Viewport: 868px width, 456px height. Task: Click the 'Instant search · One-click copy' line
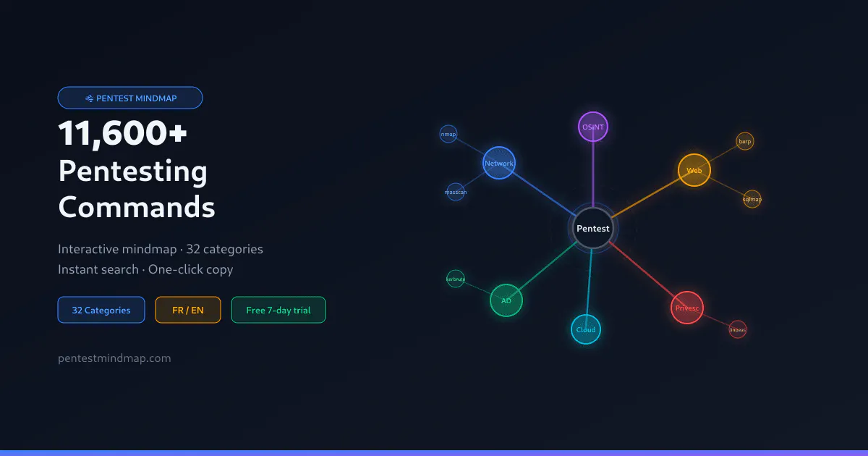pos(145,269)
